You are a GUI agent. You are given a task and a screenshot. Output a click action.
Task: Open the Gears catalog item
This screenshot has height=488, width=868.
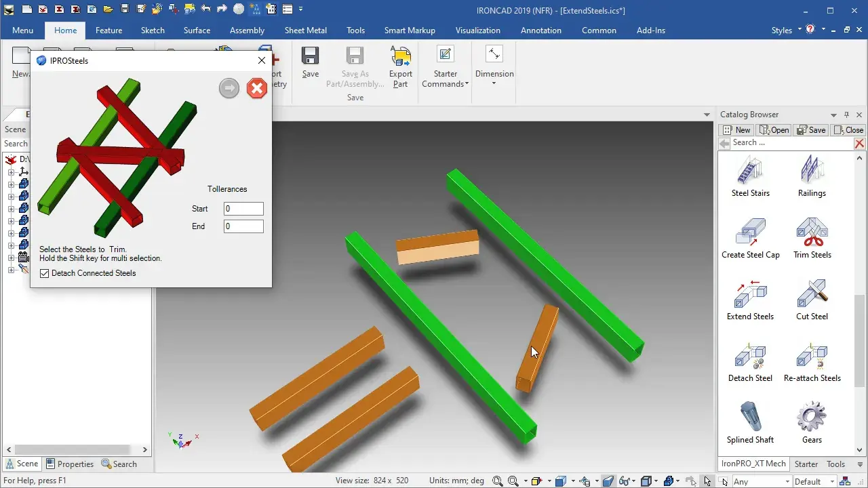[812, 422]
